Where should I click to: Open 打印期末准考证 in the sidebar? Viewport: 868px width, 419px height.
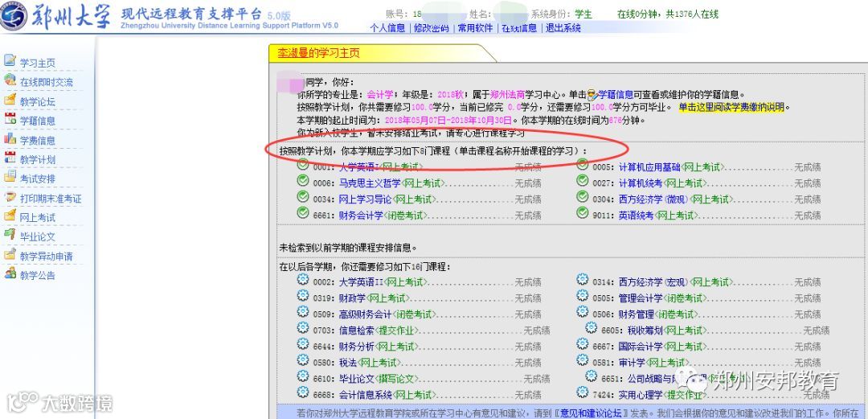coord(51,199)
